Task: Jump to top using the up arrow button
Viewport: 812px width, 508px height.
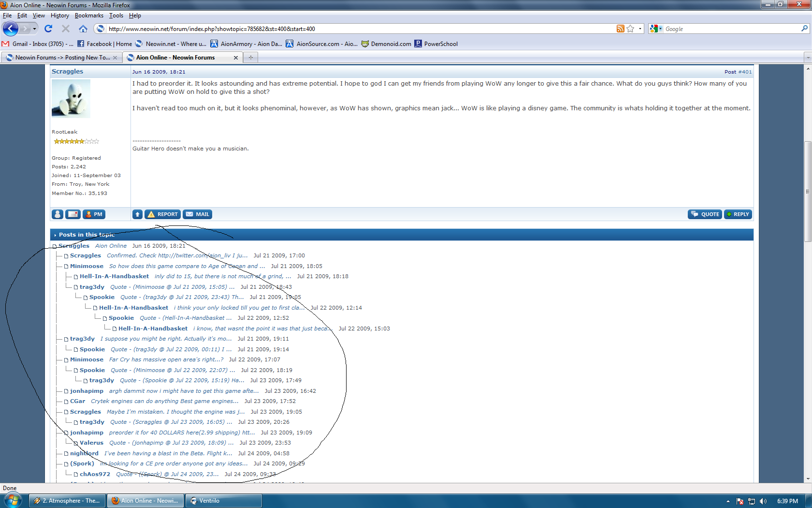Action: [137, 214]
